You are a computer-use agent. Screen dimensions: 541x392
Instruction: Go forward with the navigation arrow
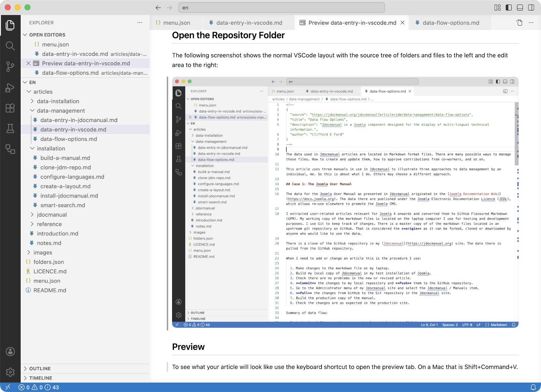[169, 8]
